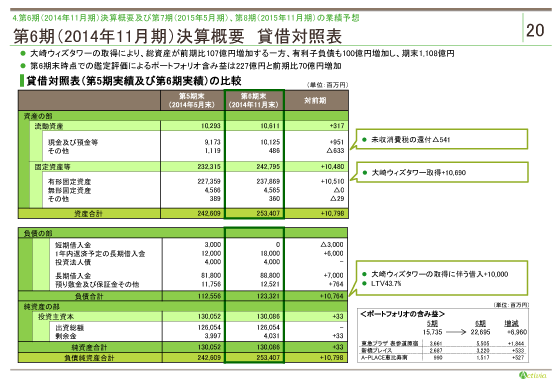Click the 流動資産 row label
The image size is (560, 388).
click(x=49, y=126)
